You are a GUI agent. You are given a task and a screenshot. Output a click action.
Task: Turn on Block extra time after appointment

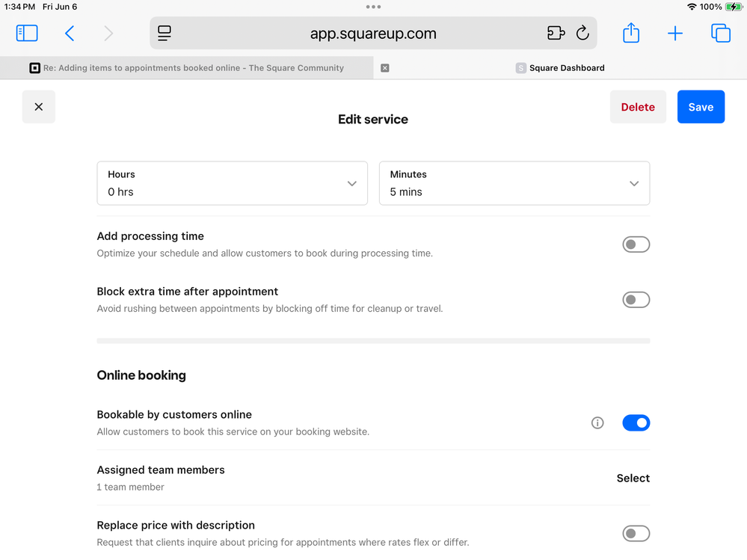point(636,300)
